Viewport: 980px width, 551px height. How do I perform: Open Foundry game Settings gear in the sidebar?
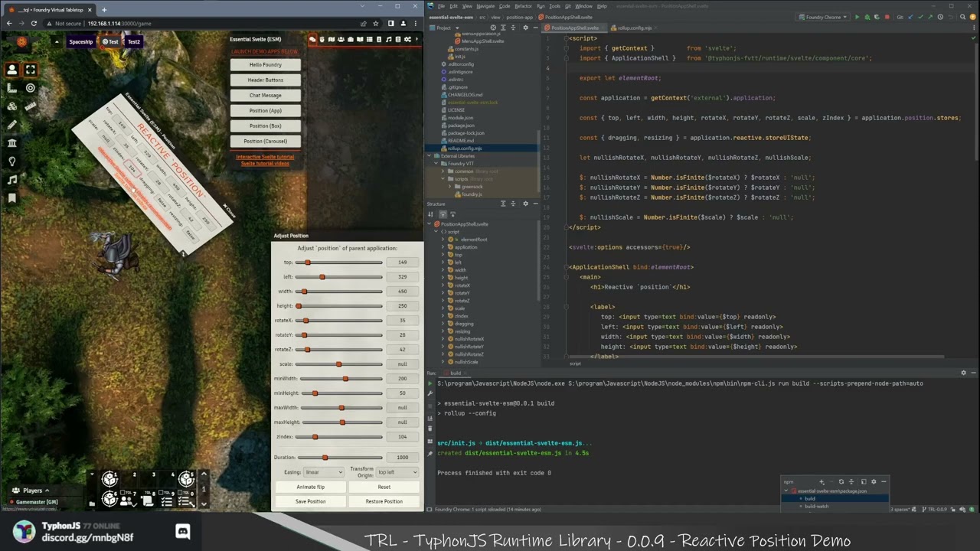click(x=408, y=39)
